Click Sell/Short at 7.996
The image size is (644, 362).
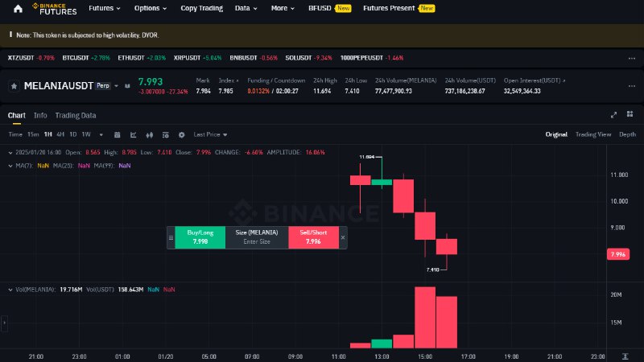(x=313, y=237)
